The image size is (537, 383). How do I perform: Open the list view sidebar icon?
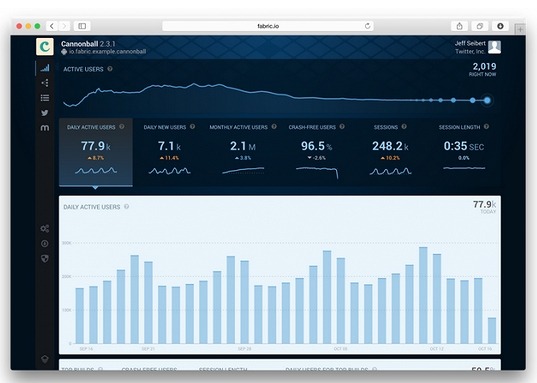[45, 98]
